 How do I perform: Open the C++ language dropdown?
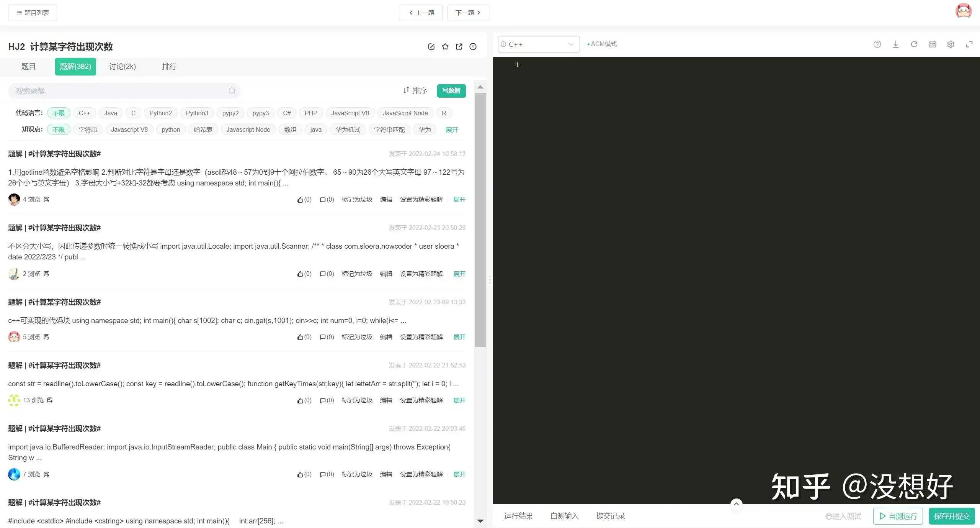pos(538,44)
